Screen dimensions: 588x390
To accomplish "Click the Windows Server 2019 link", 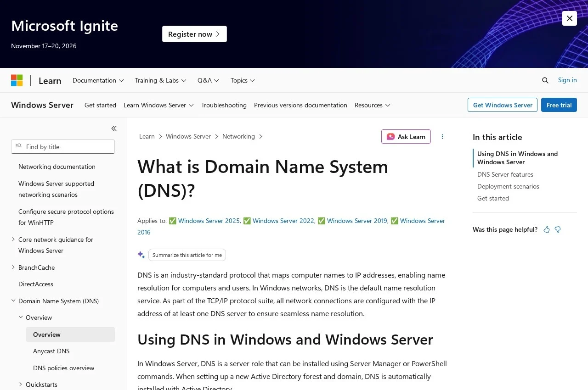I will [x=357, y=221].
